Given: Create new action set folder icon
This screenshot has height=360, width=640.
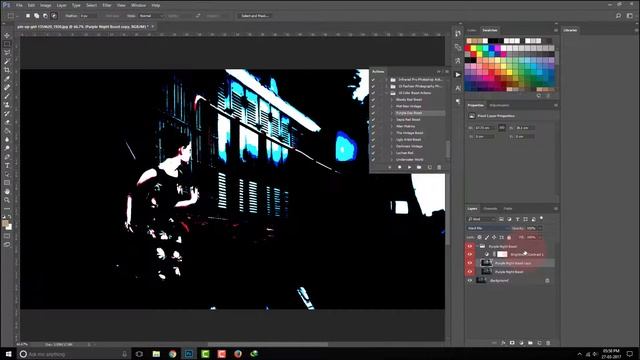Looking at the screenshot, I should pos(419,167).
